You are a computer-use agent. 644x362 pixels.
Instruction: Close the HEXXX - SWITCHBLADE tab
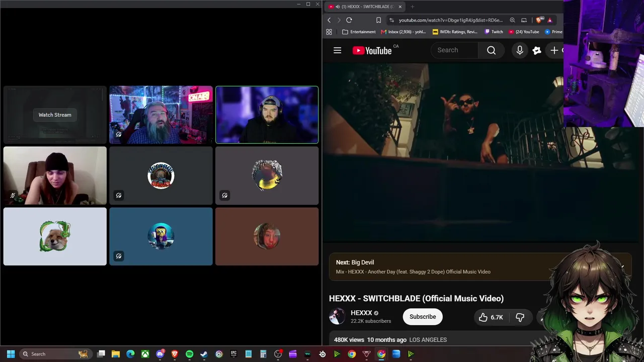pyautogui.click(x=400, y=7)
